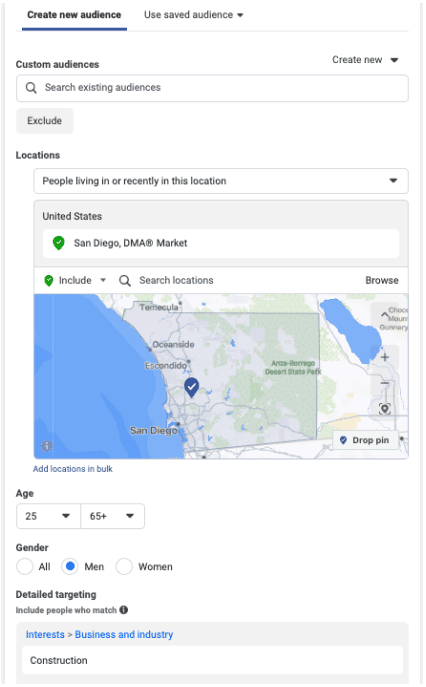The width and height of the screenshot is (426, 687).
Task: Switch to Create new audience tab
Action: point(74,15)
